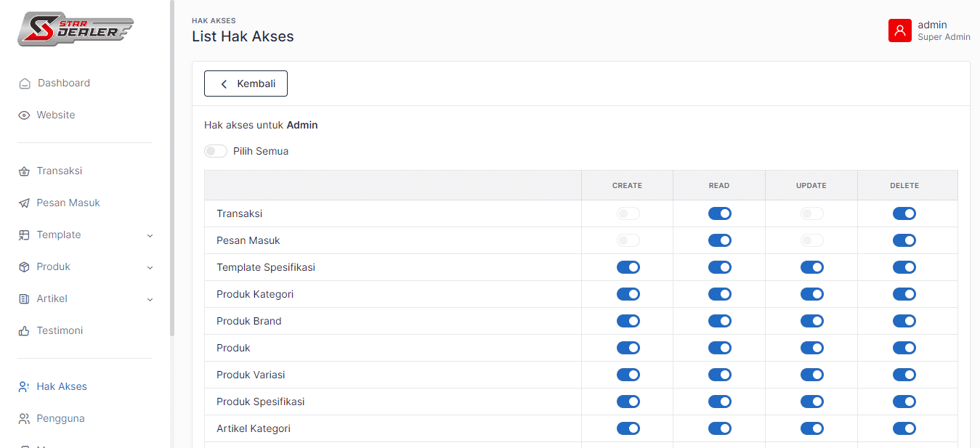Screen dimensions: 980x448
Task: Click the red admin avatar icon
Action: click(899, 30)
